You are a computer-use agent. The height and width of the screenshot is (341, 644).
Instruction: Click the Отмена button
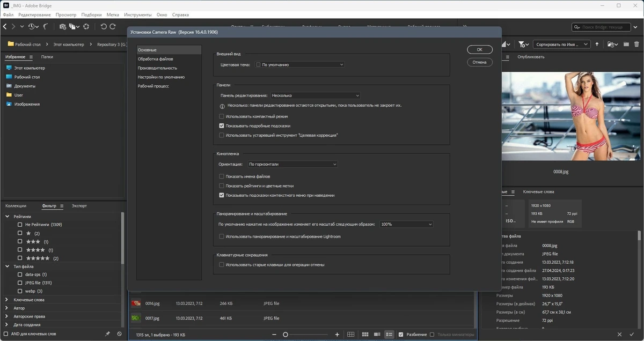(x=479, y=62)
